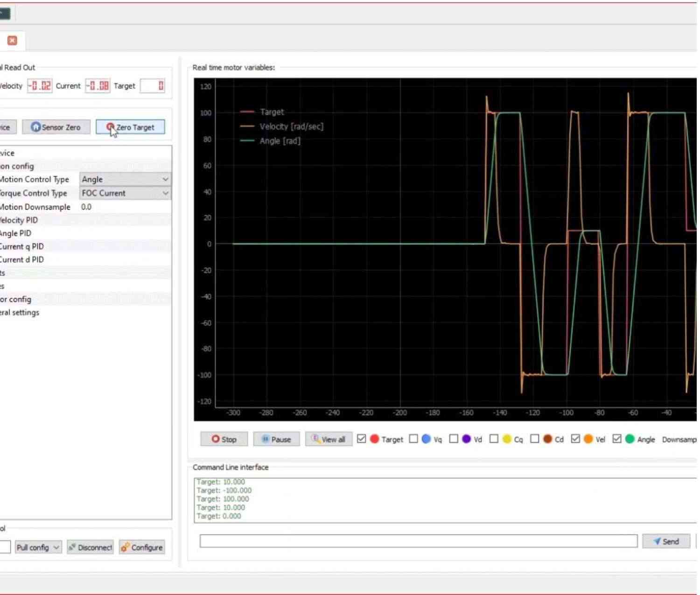Pause the real time plot
This screenshot has width=700, height=595.
(x=276, y=439)
